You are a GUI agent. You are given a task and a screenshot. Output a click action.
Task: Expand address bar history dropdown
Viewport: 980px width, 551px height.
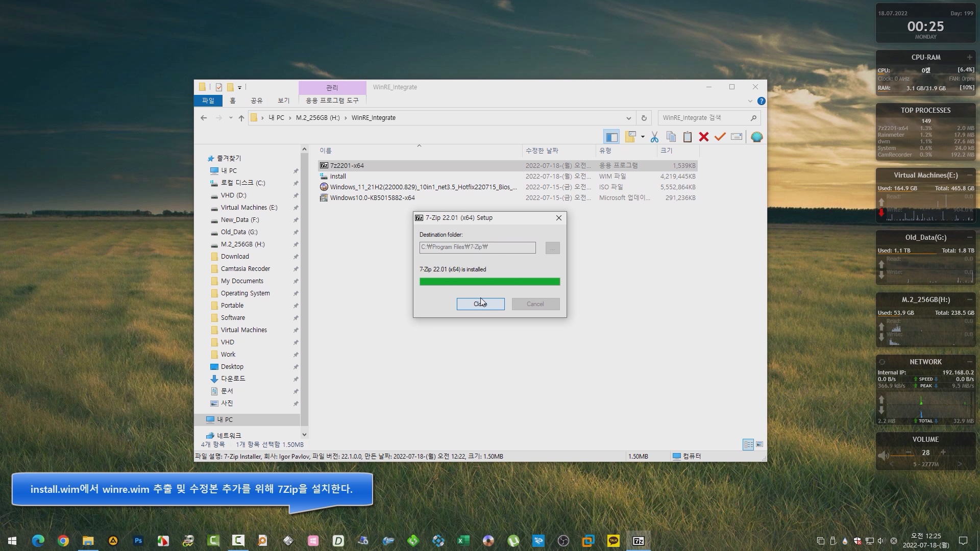629,118
